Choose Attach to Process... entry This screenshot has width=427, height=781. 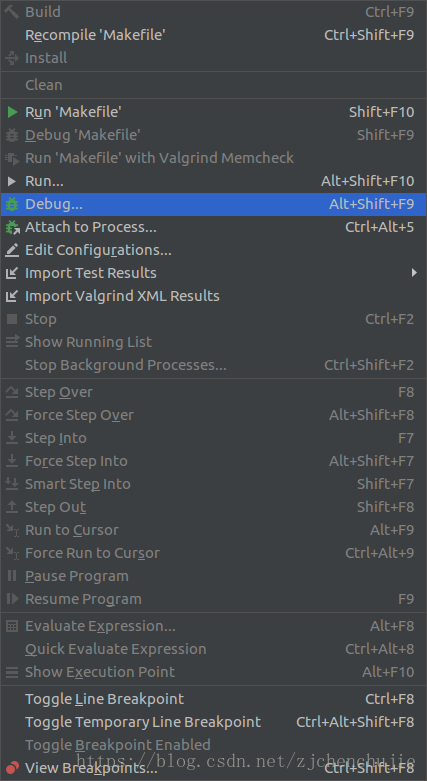[x=213, y=227]
